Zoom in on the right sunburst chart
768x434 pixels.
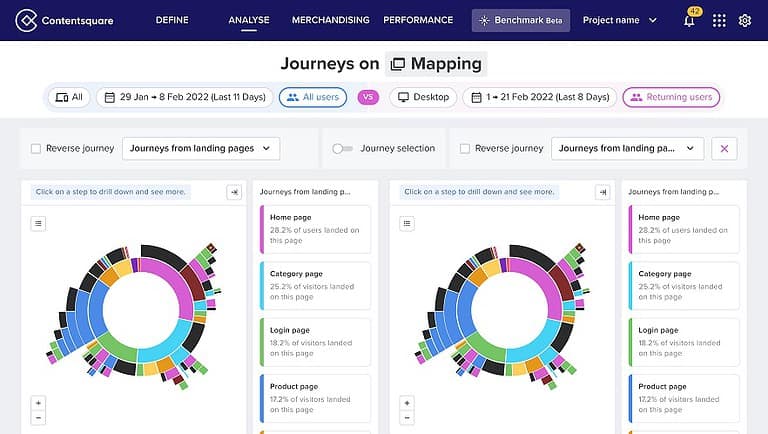coord(407,403)
